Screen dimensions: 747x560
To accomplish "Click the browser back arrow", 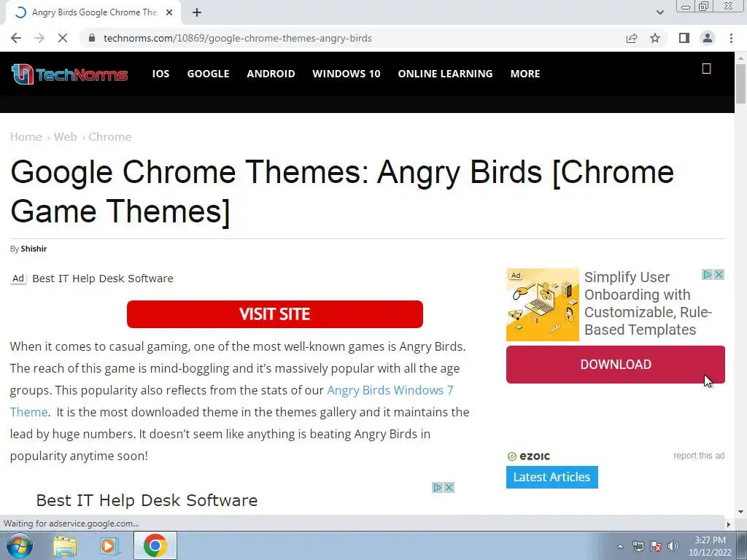I will pyautogui.click(x=16, y=38).
